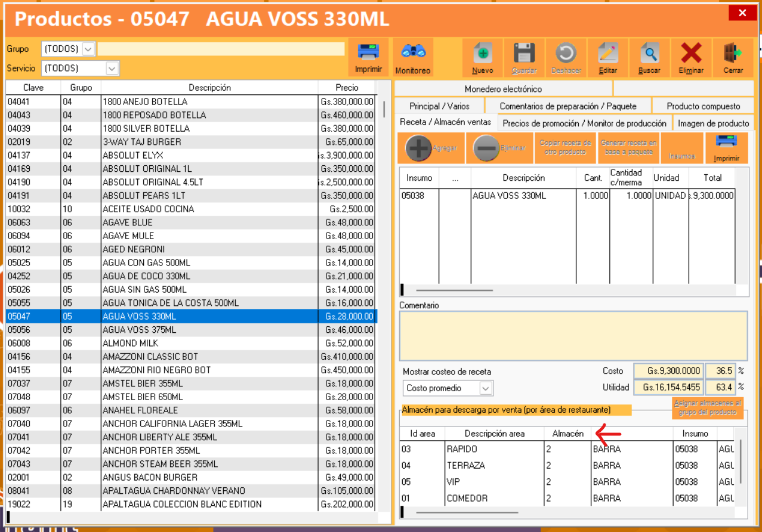Screen dimensions: 762x532
Task: Select product row AGED NEGRONI
Action: (x=191, y=249)
